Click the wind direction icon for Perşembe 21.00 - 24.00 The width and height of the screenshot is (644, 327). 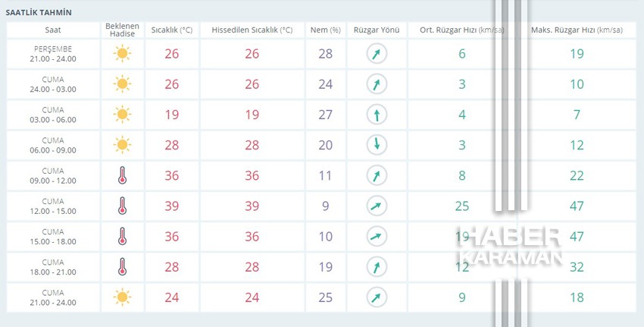pyautogui.click(x=377, y=53)
